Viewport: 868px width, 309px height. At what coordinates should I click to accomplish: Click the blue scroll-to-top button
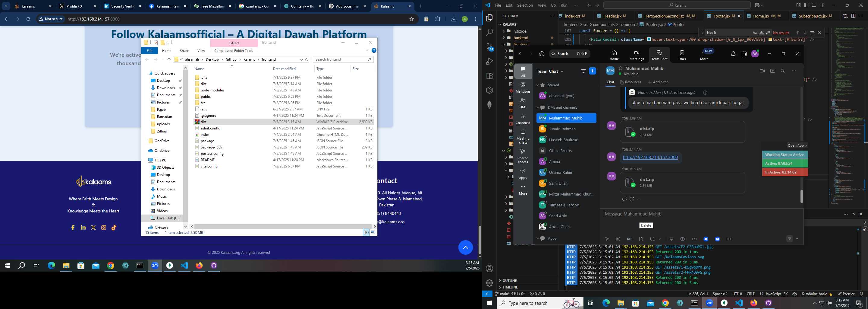click(465, 248)
